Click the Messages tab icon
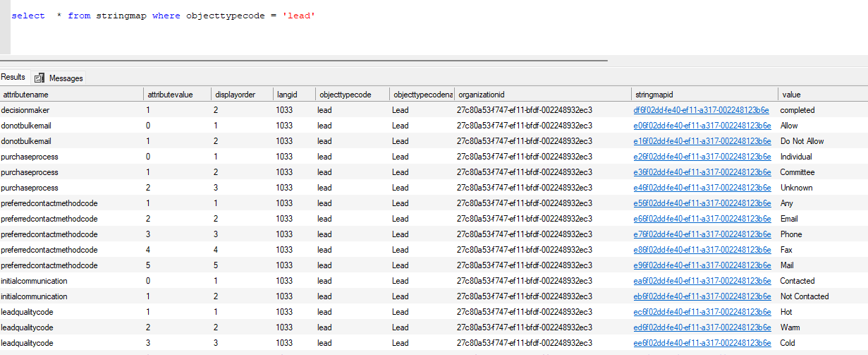This screenshot has height=355, width=868. point(39,78)
